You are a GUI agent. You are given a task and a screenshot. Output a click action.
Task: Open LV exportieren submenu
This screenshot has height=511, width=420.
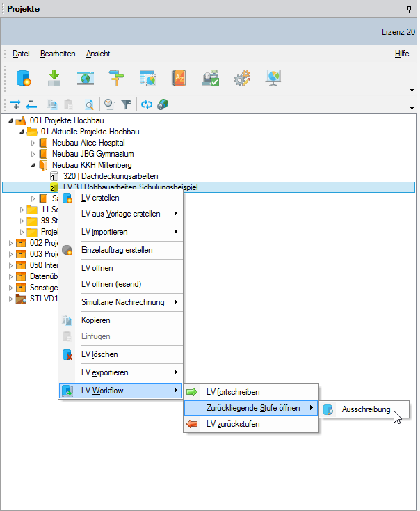tap(121, 372)
